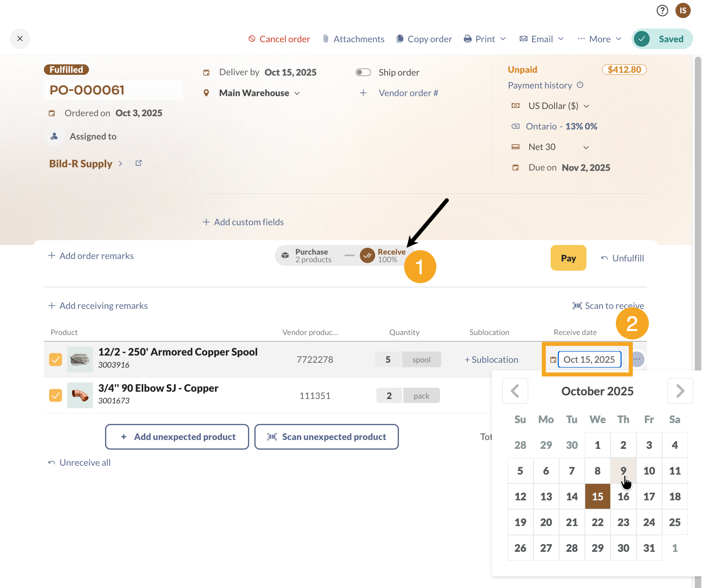The image size is (702, 588).
Task: Open the More menu
Action: pos(599,39)
